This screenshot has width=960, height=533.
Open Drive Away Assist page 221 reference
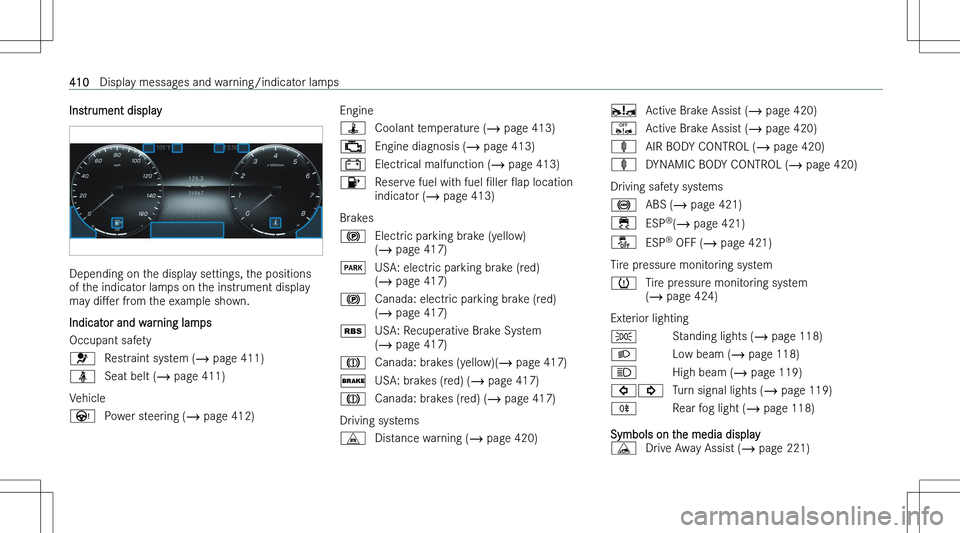click(x=774, y=449)
